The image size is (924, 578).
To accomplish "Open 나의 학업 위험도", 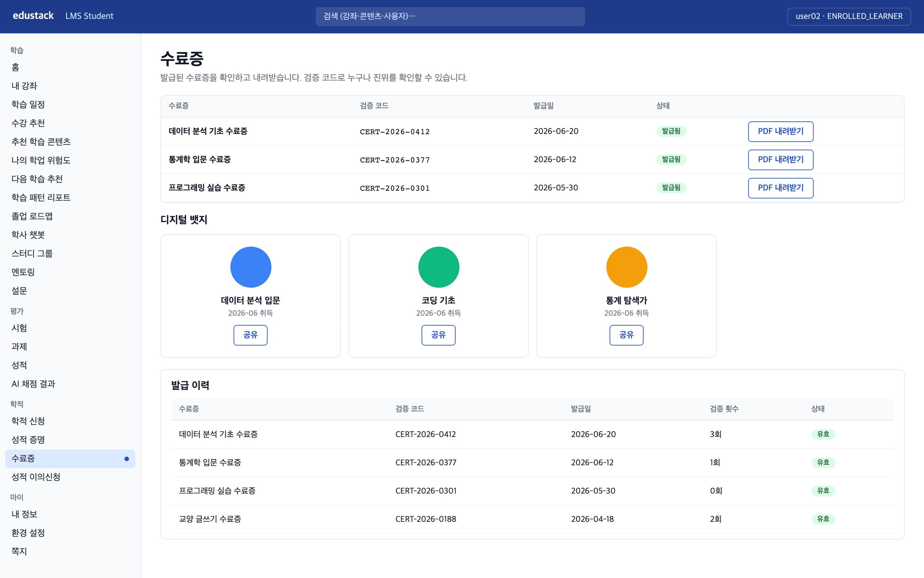I will pos(70,160).
